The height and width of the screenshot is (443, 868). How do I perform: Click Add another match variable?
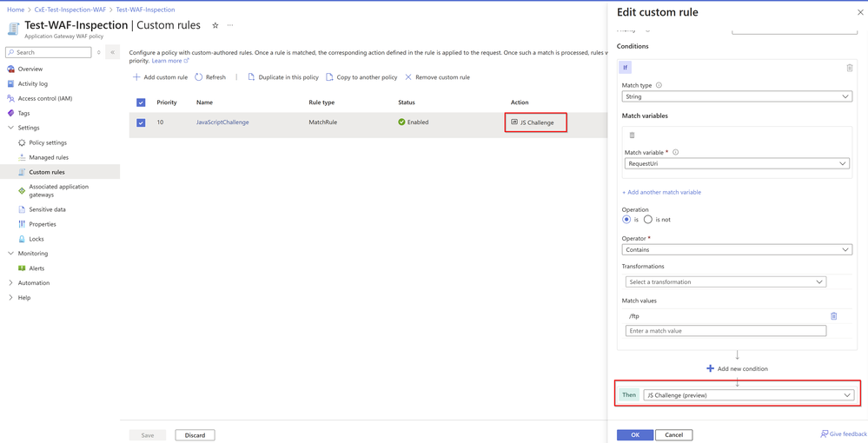click(661, 192)
